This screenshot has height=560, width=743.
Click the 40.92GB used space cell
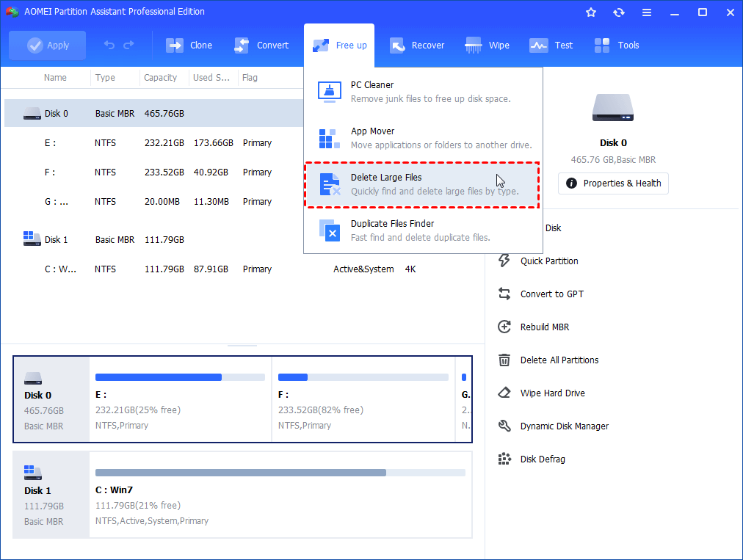pyautogui.click(x=211, y=172)
